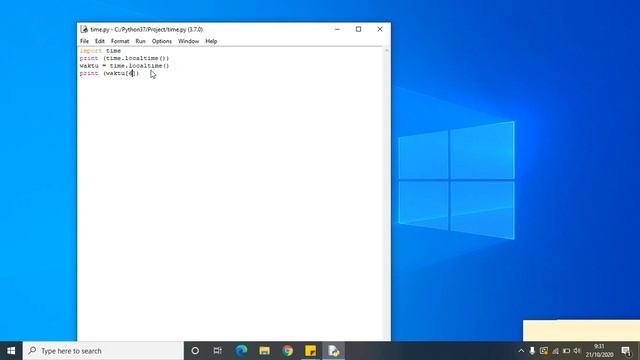Click the editor vertical scrollbar
Screen dimensions: 640x360
click(387, 194)
